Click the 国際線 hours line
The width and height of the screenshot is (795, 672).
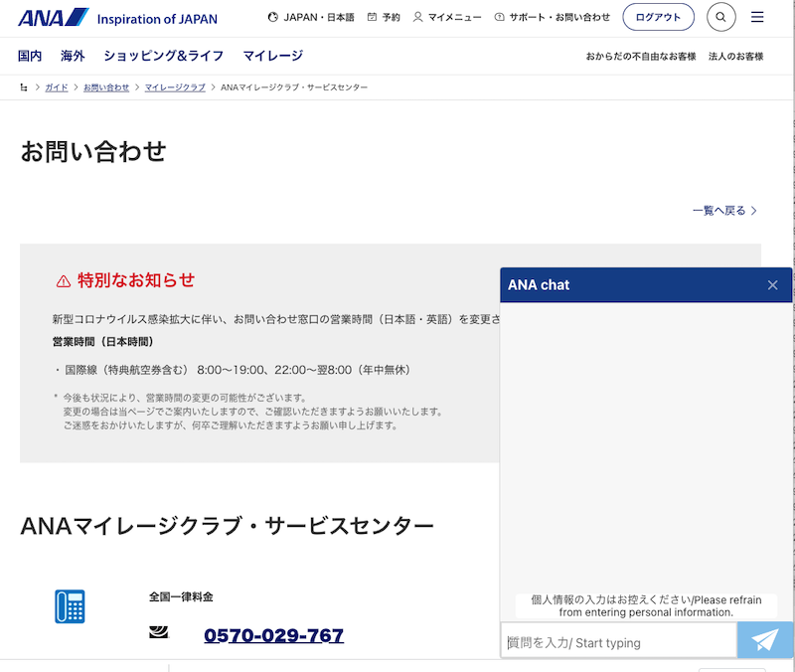pyautogui.click(x=233, y=370)
